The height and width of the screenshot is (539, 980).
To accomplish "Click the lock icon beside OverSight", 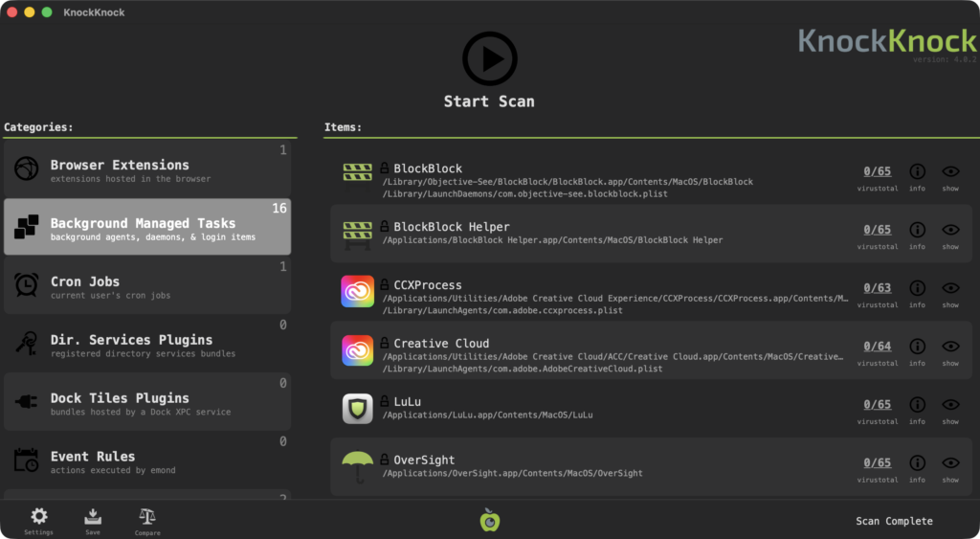I will [x=385, y=459].
